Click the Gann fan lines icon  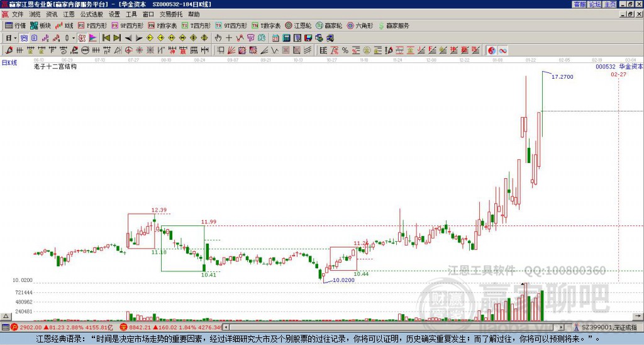pyautogui.click(x=231, y=50)
